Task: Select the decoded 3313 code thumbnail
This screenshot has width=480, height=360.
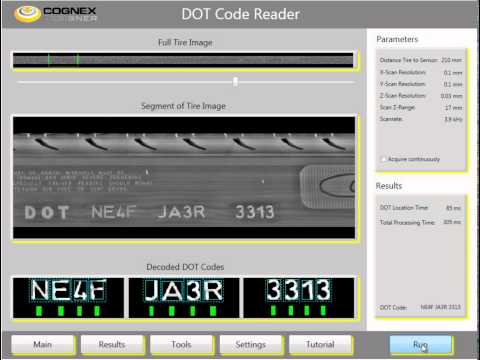Action: tap(299, 298)
